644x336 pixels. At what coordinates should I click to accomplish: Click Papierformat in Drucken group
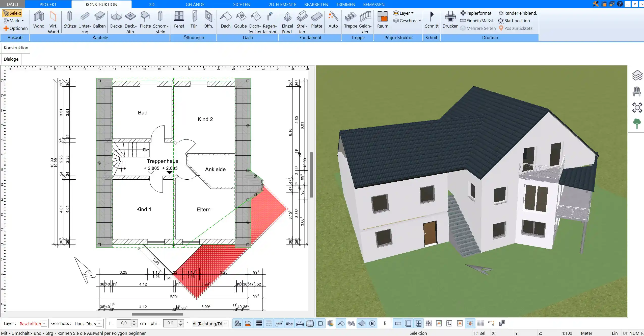coord(476,13)
